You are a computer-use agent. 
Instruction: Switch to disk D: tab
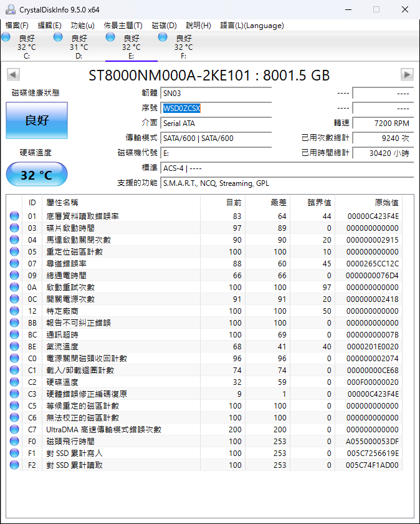pos(79,46)
